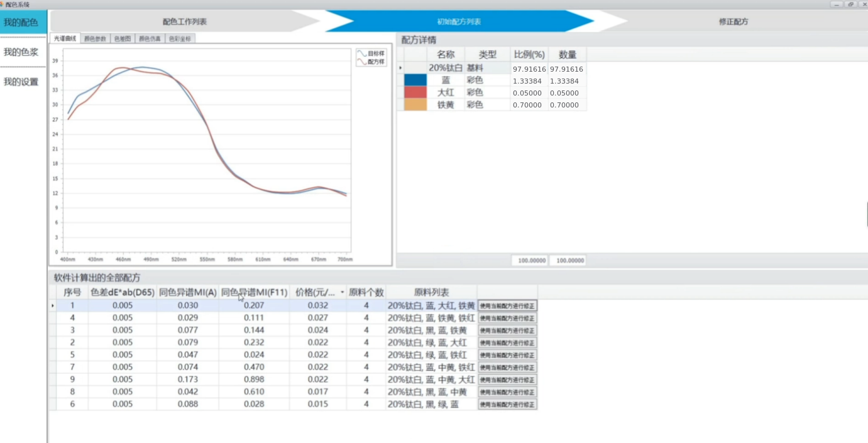This screenshot has width=868, height=443.
Task: Go to the 修正配方 step
Action: [733, 21]
